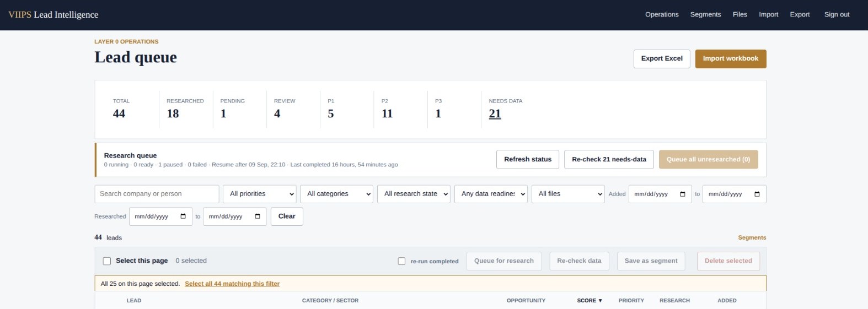Click Queue for research button

coord(504,261)
